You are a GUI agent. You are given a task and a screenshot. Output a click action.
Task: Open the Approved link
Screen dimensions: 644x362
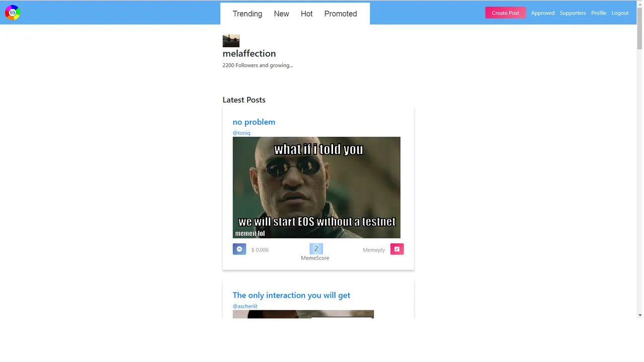[543, 13]
